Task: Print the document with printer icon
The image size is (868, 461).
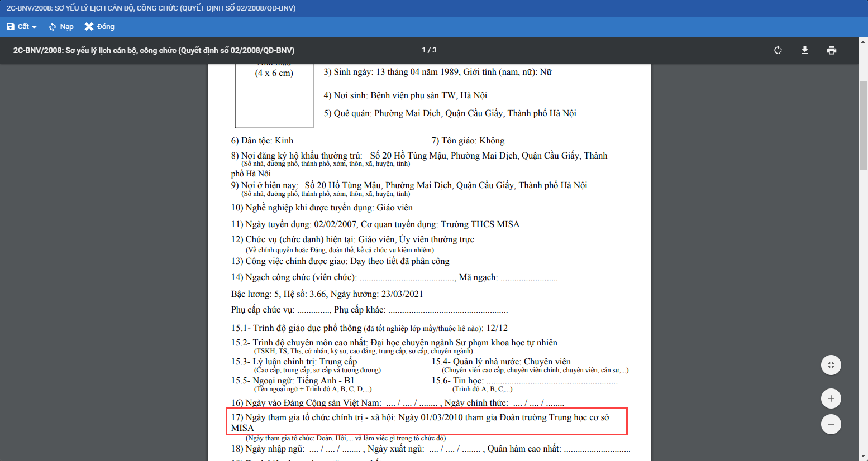Action: pyautogui.click(x=832, y=50)
